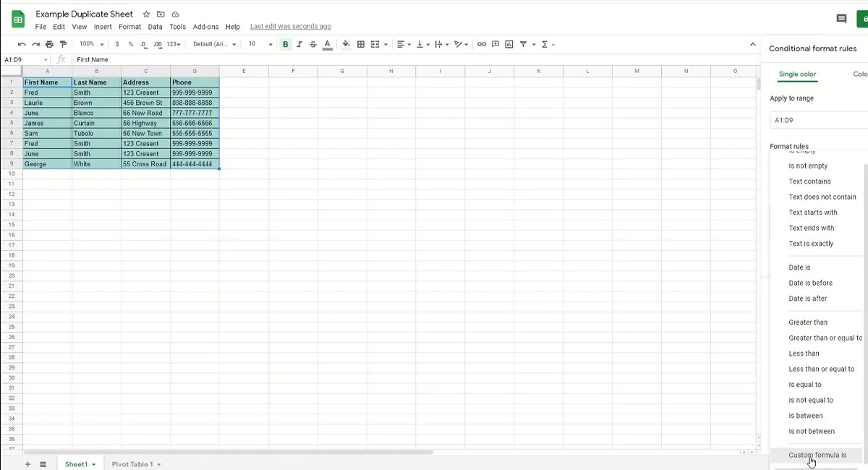Select the Paint format tool
Viewport: 868px width, 470px height.
click(x=63, y=44)
